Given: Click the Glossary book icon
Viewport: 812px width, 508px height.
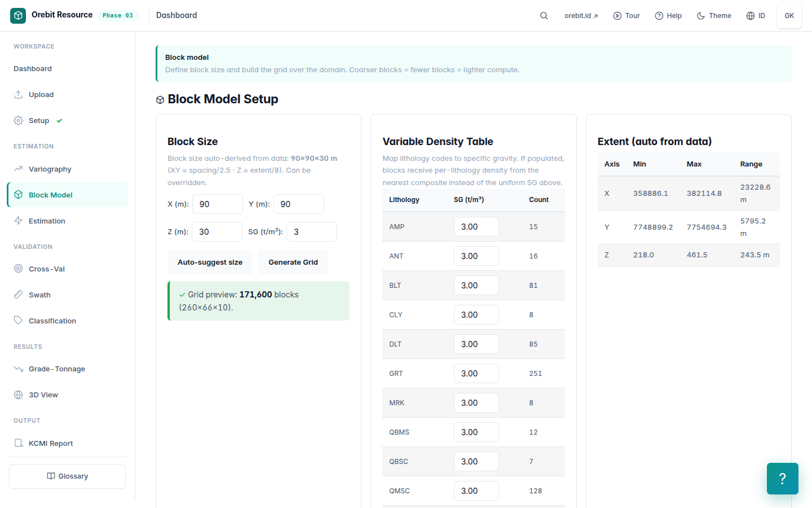Looking at the screenshot, I should click(51, 476).
